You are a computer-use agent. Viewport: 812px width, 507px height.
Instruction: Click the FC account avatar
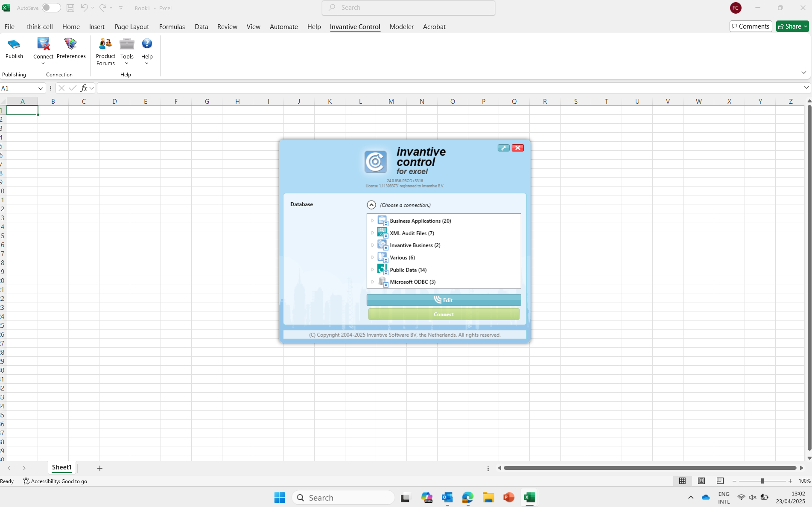[735, 8]
